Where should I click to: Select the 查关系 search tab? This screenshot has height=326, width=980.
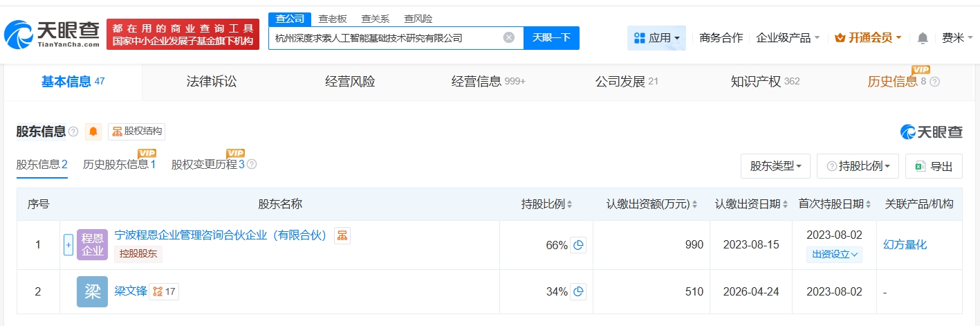(x=375, y=19)
